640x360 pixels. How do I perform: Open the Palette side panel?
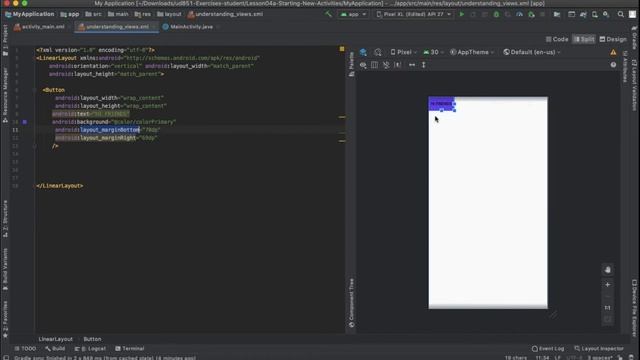[351, 64]
